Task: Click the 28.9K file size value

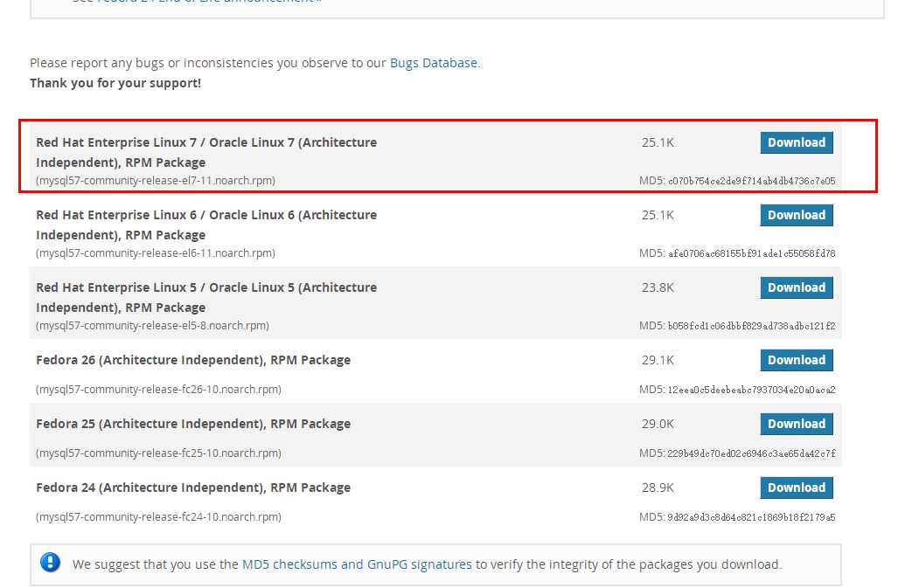Action: pyautogui.click(x=658, y=488)
